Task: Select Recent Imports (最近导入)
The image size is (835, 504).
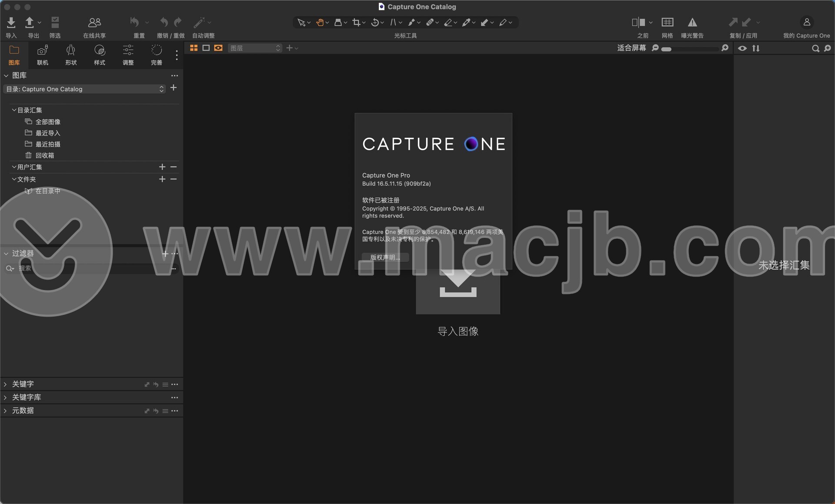Action: [x=48, y=133]
